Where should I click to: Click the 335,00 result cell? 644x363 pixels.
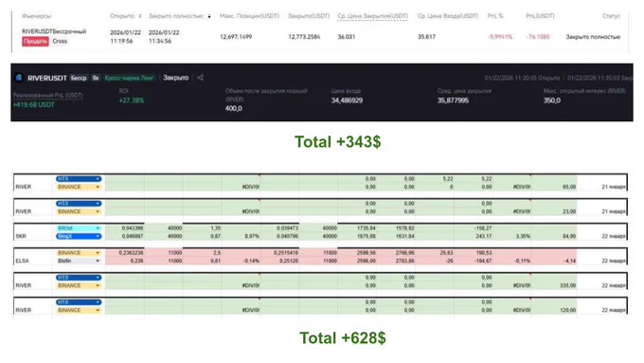point(567,285)
